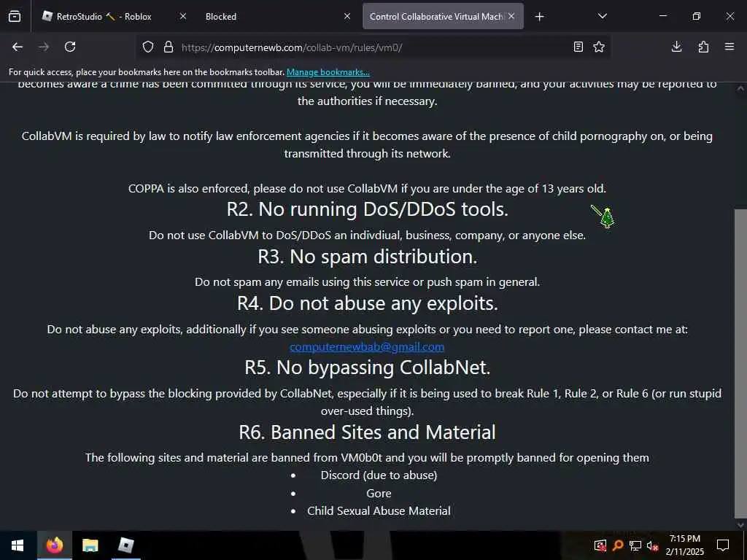Email computernewbab@gmail.com via the link

367,346
